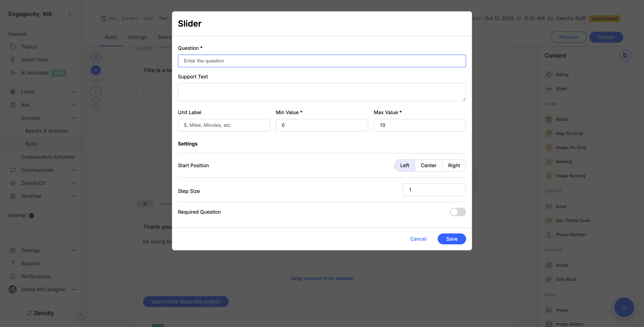
Task: Click the Save button
Action: point(451,239)
